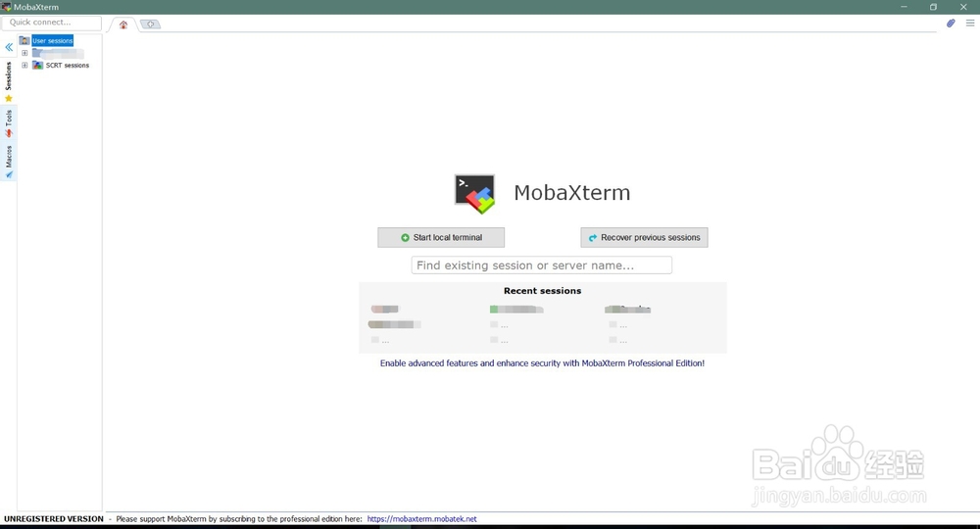Image resolution: width=980 pixels, height=529 pixels.
Task: Open the third-column top recent session
Action: (x=627, y=310)
